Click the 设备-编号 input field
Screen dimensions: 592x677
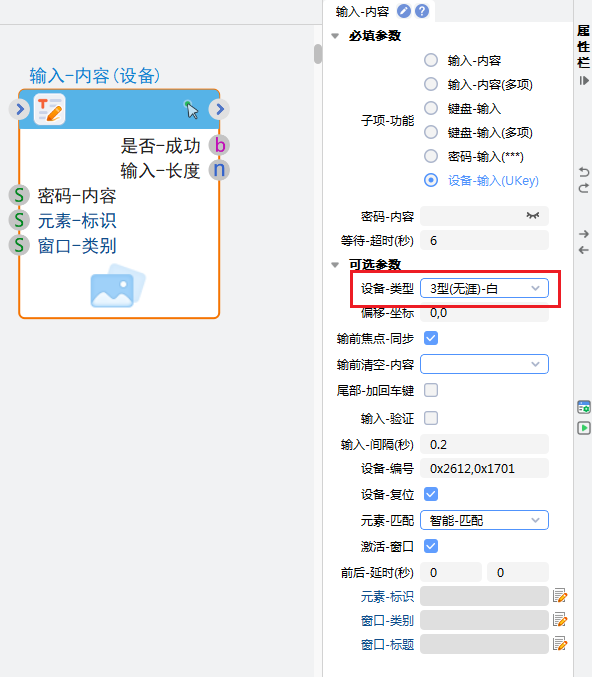pos(484,468)
